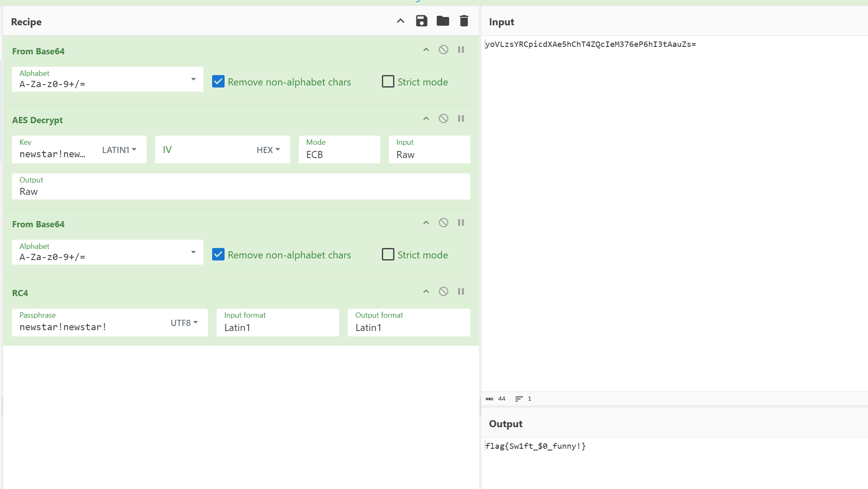Viewport: 868px width, 489px height.
Task: Open the AES key LATIN1 format dropdown
Action: [x=119, y=150]
